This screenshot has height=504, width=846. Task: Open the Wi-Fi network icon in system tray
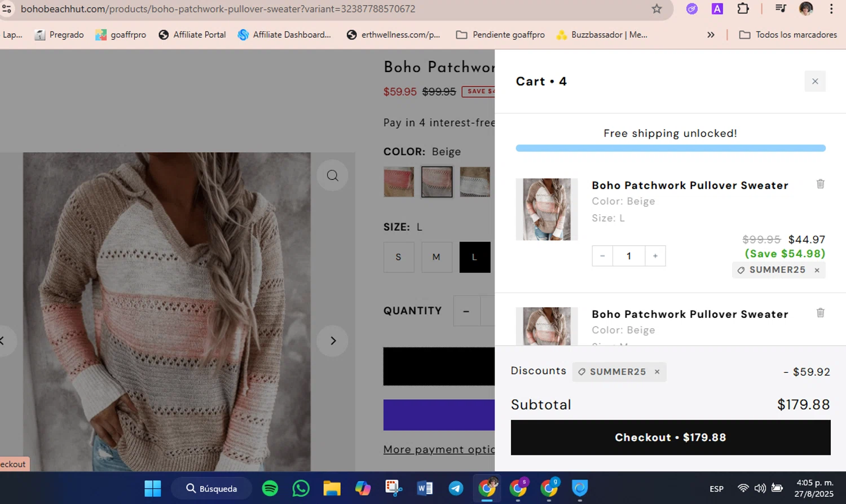click(743, 488)
